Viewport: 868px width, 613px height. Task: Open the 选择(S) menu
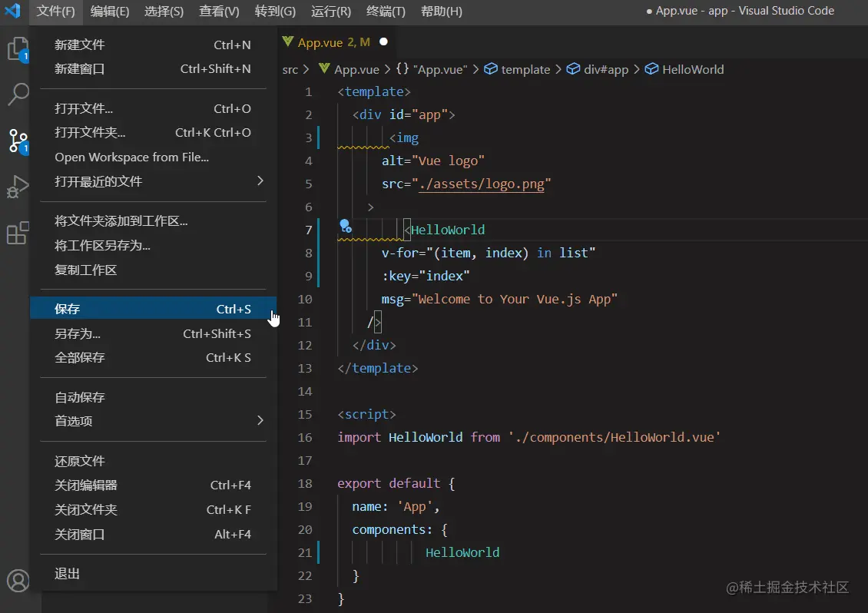pos(164,11)
